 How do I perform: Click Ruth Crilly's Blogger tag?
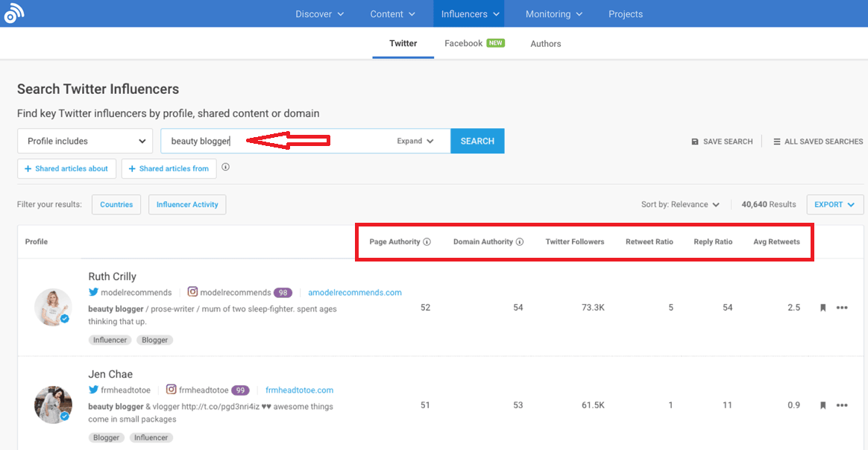(x=154, y=340)
